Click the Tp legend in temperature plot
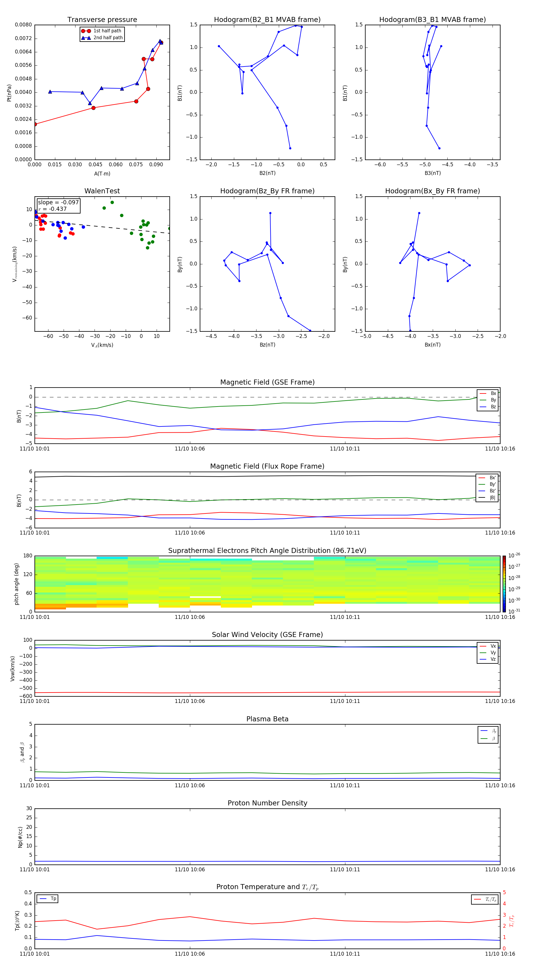535x980 pixels. click(x=48, y=899)
